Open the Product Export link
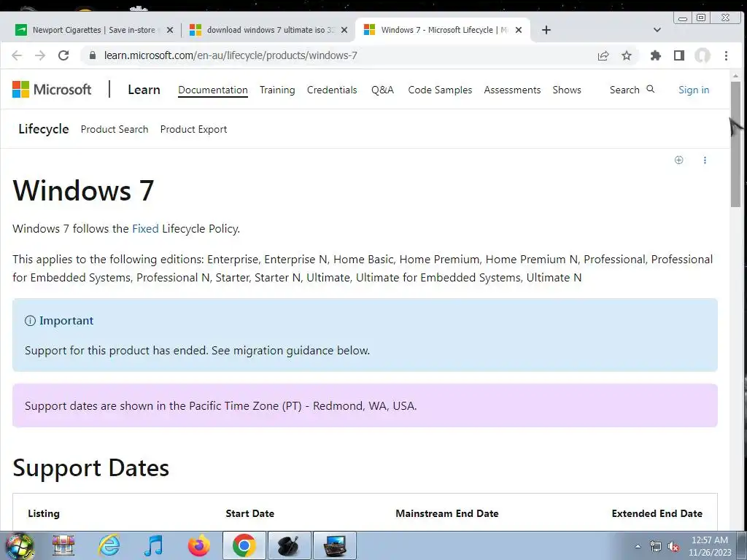The width and height of the screenshot is (747, 560). (193, 129)
